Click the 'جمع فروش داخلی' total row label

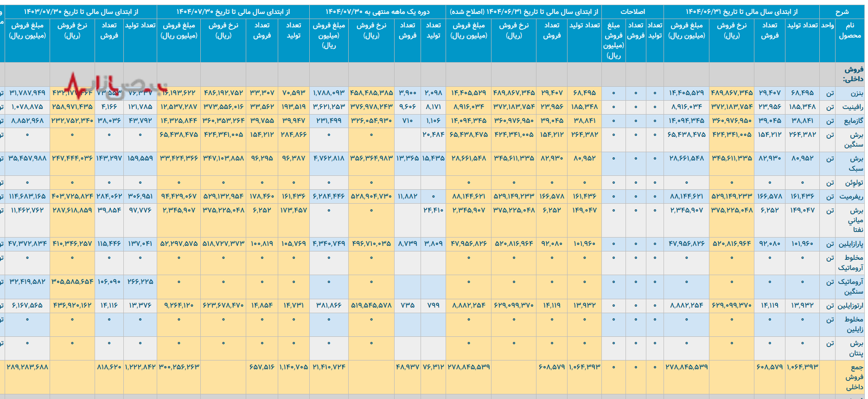(x=854, y=377)
